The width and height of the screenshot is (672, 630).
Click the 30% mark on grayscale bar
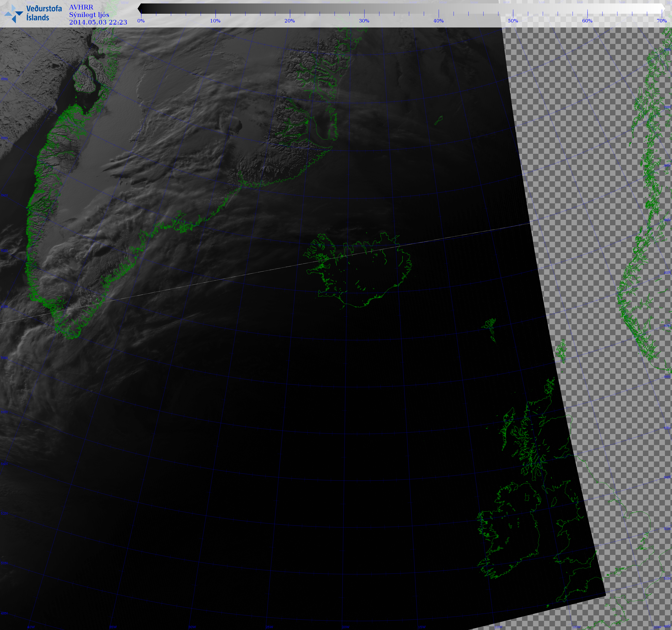point(364,21)
